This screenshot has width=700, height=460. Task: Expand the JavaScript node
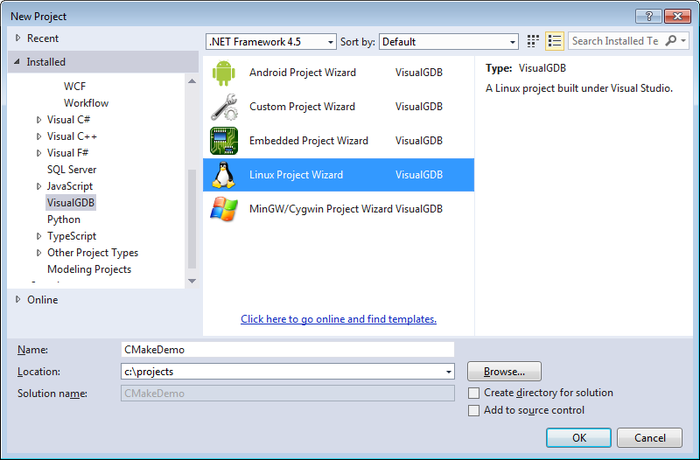(x=39, y=186)
